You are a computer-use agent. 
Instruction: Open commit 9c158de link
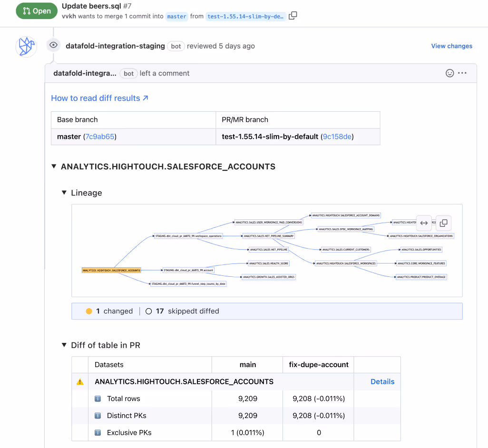click(x=337, y=136)
